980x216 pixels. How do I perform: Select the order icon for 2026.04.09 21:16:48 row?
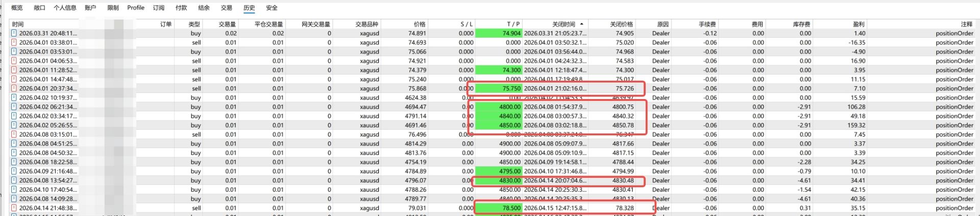point(14,171)
